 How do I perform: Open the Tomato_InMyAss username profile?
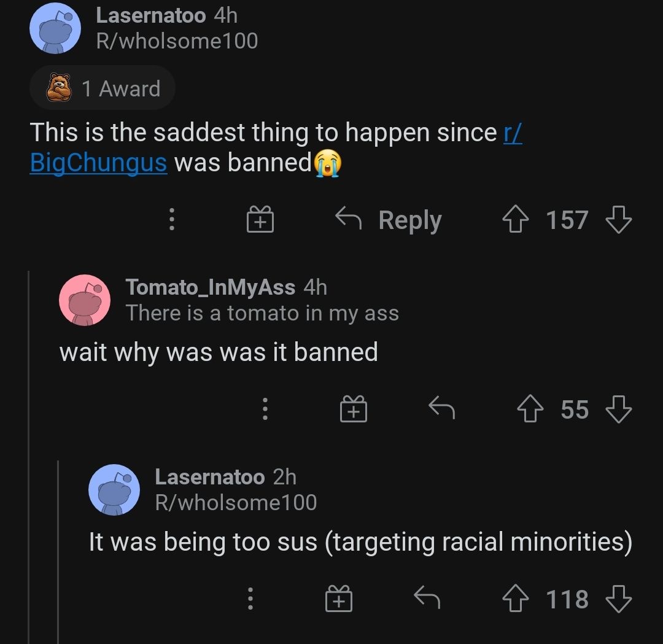[210, 287]
